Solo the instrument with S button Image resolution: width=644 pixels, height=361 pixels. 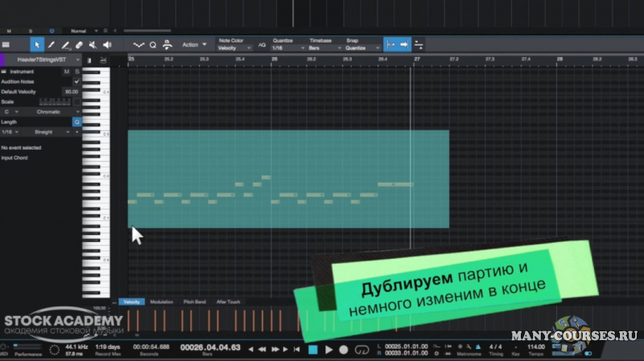(76, 72)
